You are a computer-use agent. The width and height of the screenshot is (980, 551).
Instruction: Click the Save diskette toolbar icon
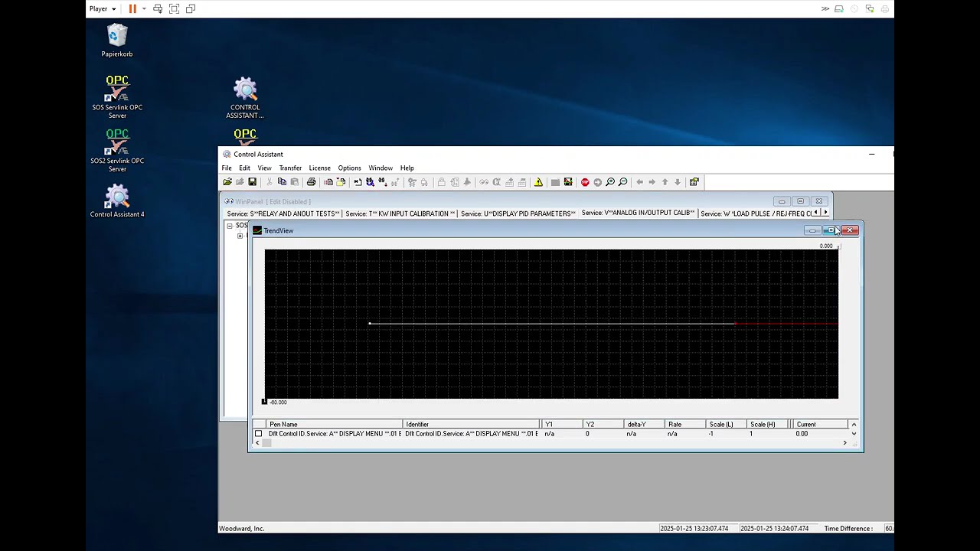(x=252, y=182)
